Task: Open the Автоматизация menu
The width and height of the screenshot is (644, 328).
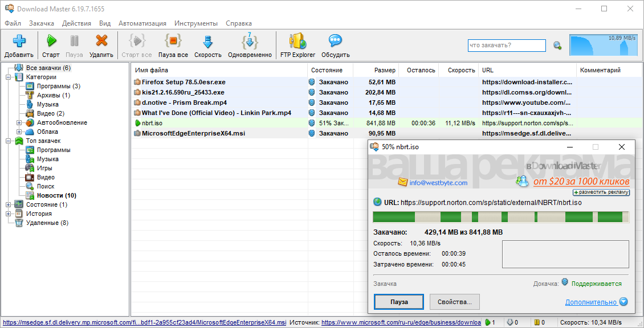Action: point(142,23)
